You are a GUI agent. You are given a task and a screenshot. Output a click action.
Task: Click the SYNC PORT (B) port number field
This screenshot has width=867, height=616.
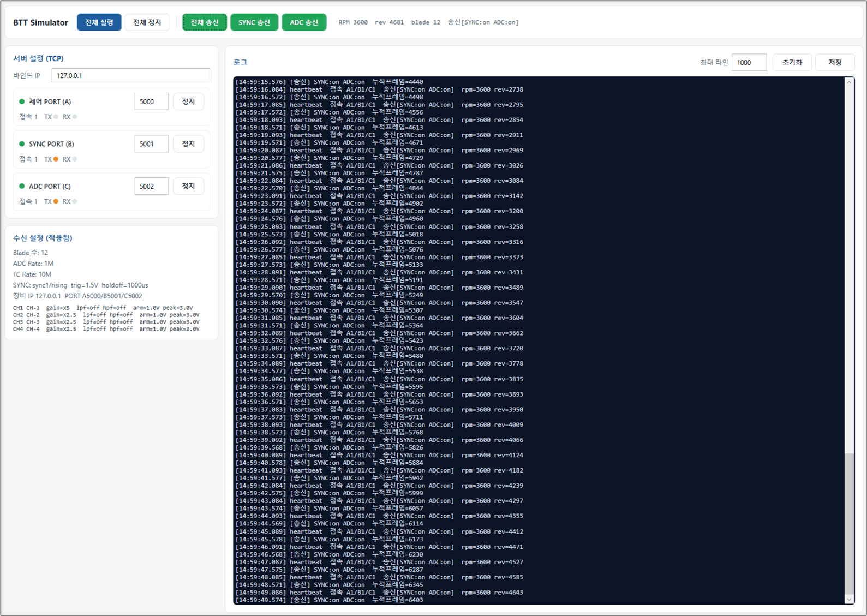151,144
